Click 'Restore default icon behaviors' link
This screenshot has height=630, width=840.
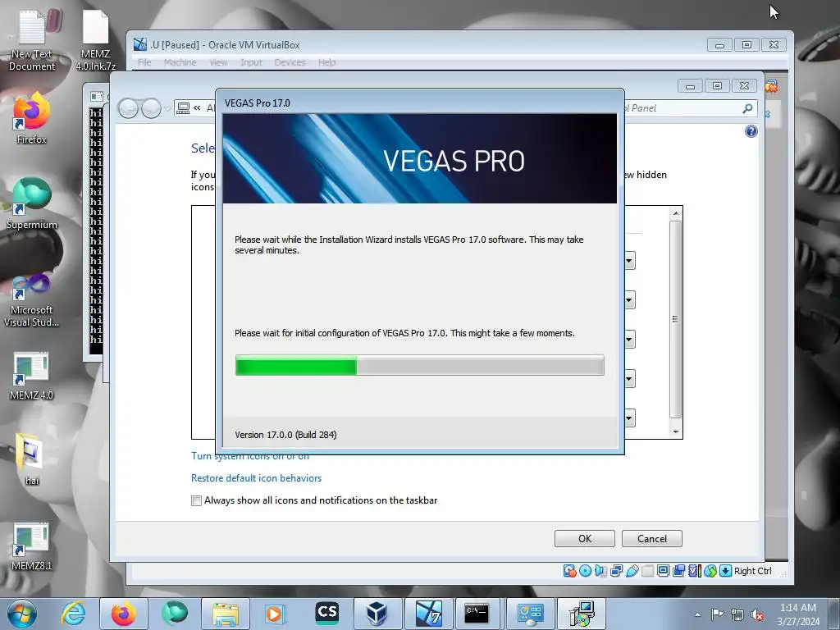tap(256, 478)
